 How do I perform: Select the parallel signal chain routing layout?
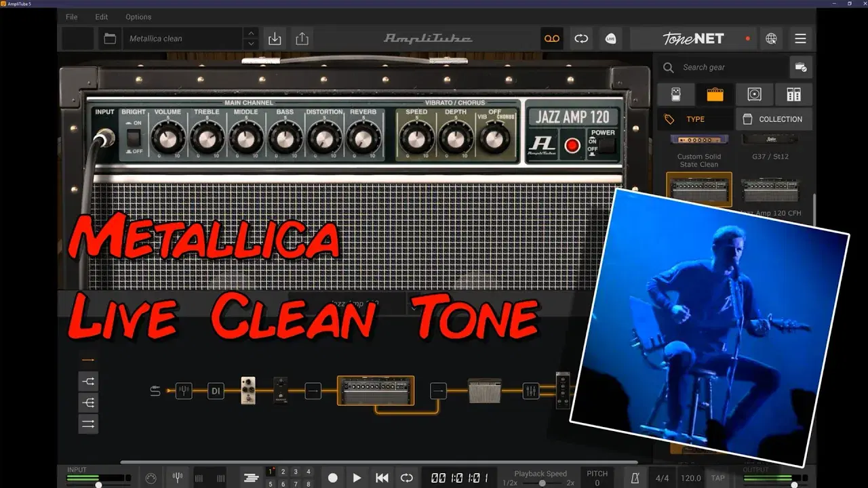click(x=88, y=424)
